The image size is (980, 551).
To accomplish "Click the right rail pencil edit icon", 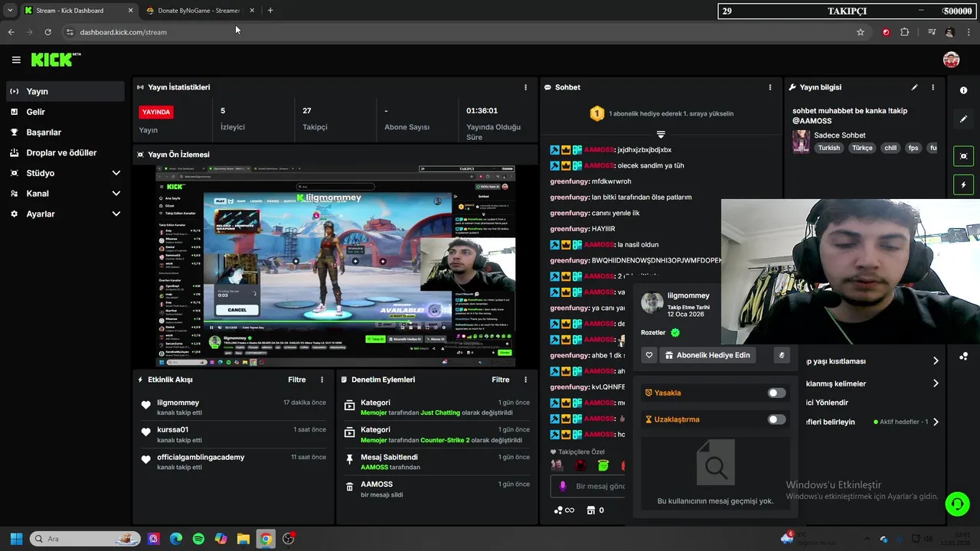I will 963,119.
